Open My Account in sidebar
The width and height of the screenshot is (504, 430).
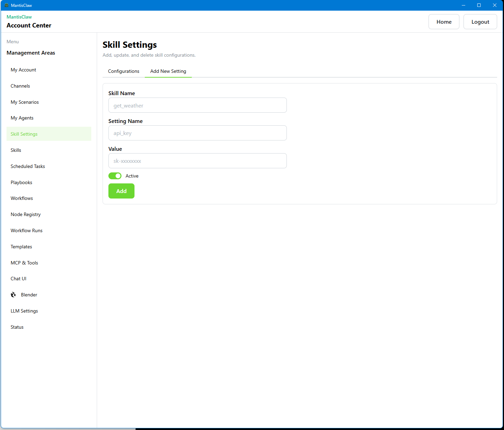click(23, 70)
